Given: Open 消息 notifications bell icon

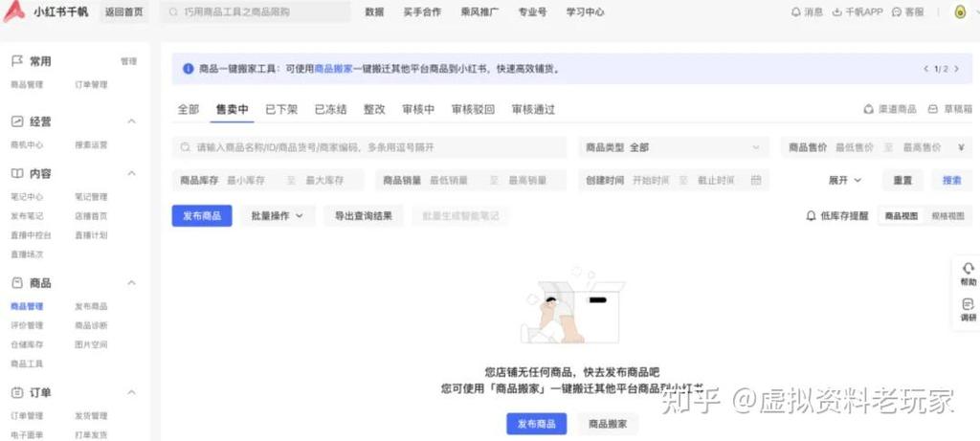Looking at the screenshot, I should coord(796,12).
